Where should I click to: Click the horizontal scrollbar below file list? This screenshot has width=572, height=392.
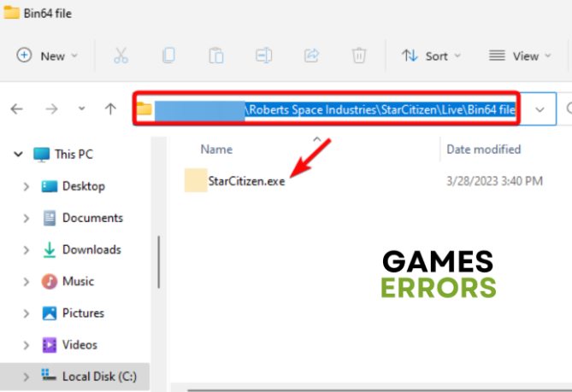tap(380, 389)
